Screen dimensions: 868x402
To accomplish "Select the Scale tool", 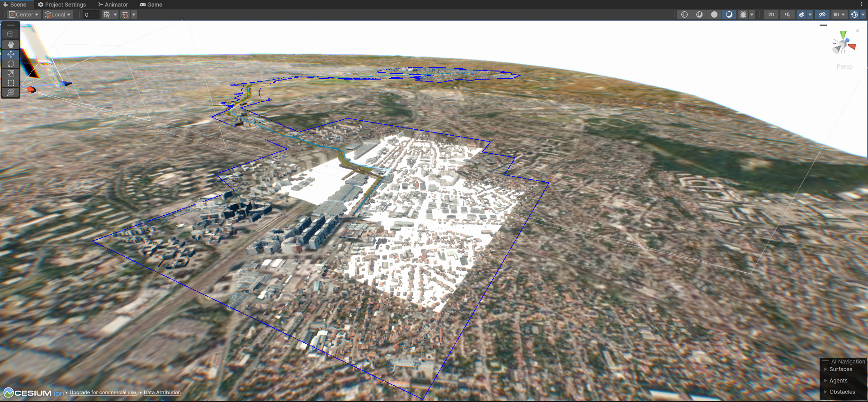I will point(11,73).
